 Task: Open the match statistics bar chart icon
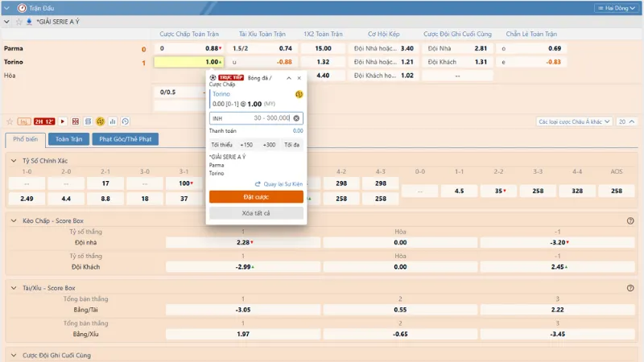click(x=113, y=121)
